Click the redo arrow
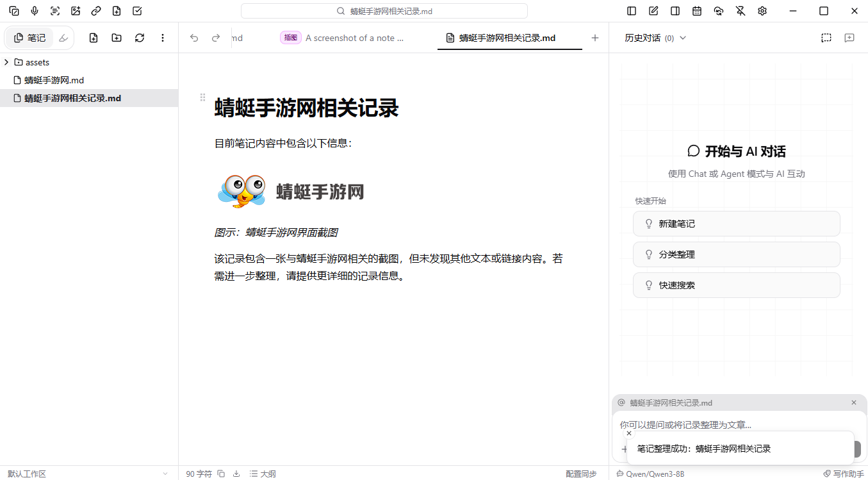This screenshot has width=868, height=480. pyautogui.click(x=216, y=38)
